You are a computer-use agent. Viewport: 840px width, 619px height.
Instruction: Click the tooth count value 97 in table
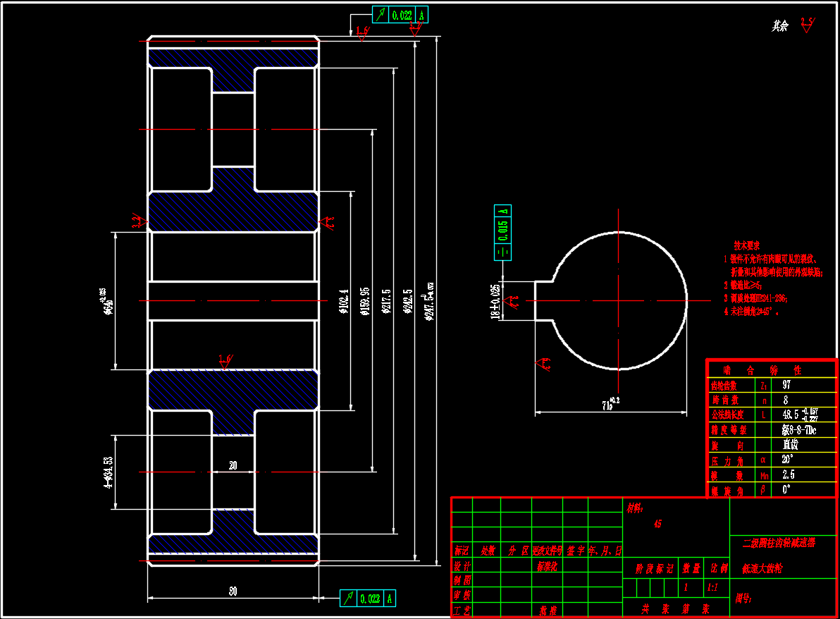(786, 386)
